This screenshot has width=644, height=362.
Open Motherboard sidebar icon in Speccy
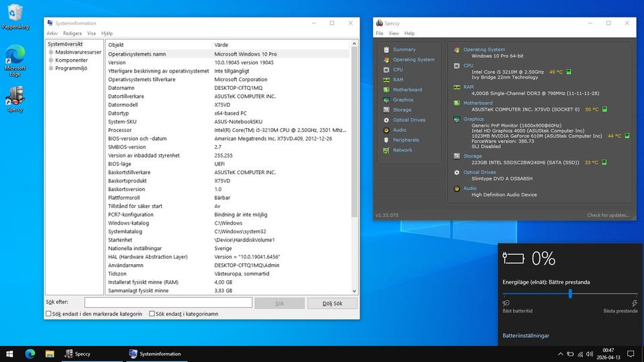386,90
